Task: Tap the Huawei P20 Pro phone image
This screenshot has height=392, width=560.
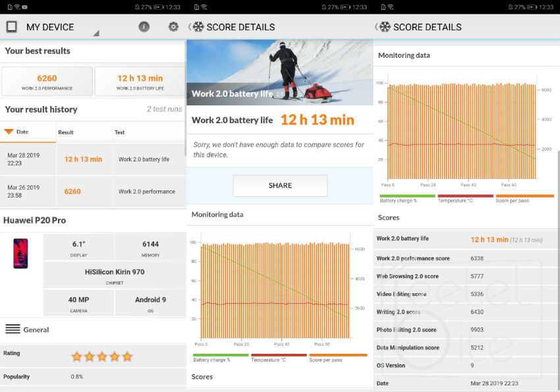Action: 20,254
